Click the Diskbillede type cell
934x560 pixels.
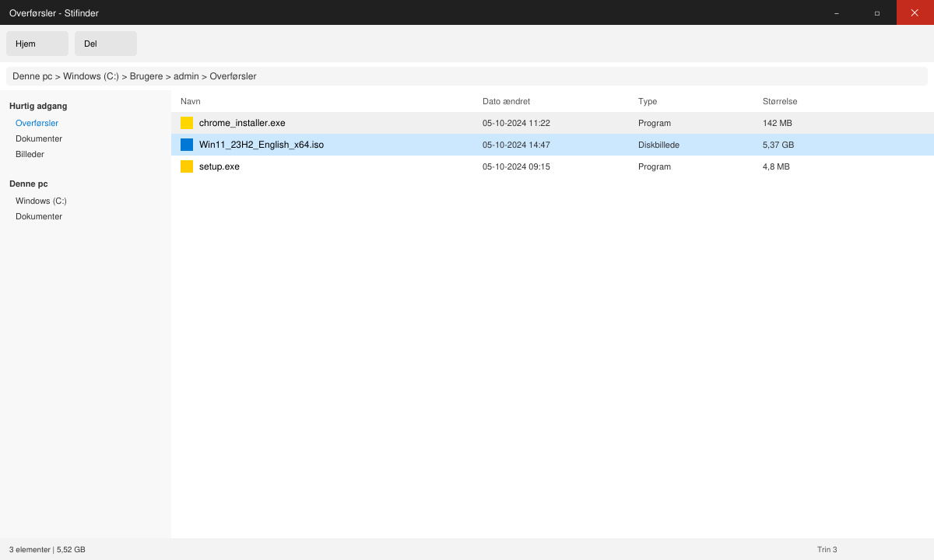[x=658, y=145]
